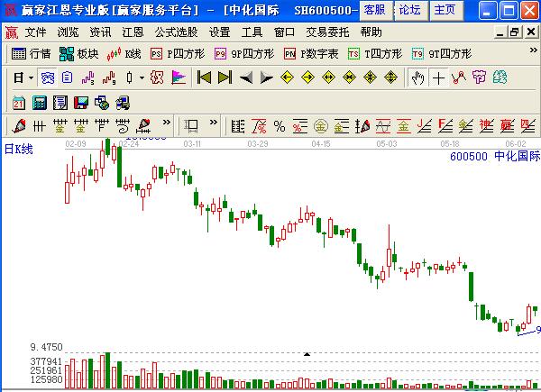Click the calendar icon showing 21
Screen dimensions: 541x392
19,102
